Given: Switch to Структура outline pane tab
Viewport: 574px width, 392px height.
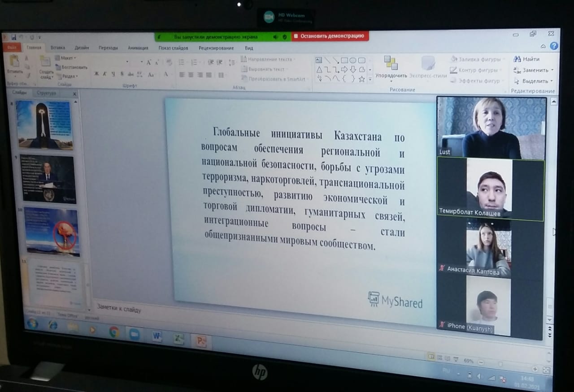Looking at the screenshot, I should 47,93.
